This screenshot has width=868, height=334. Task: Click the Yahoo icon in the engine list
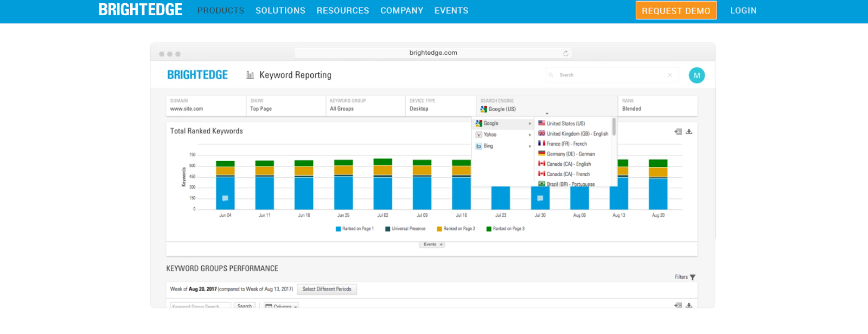[478, 134]
